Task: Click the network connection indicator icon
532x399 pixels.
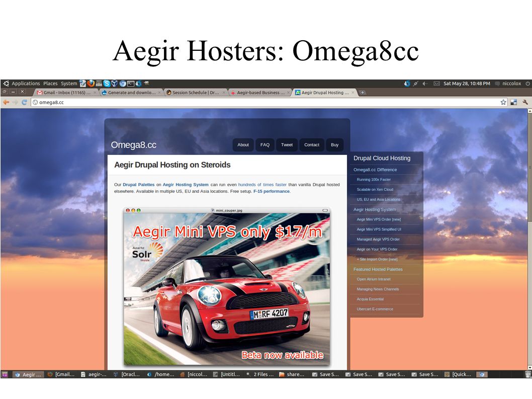Action: pyautogui.click(x=416, y=83)
